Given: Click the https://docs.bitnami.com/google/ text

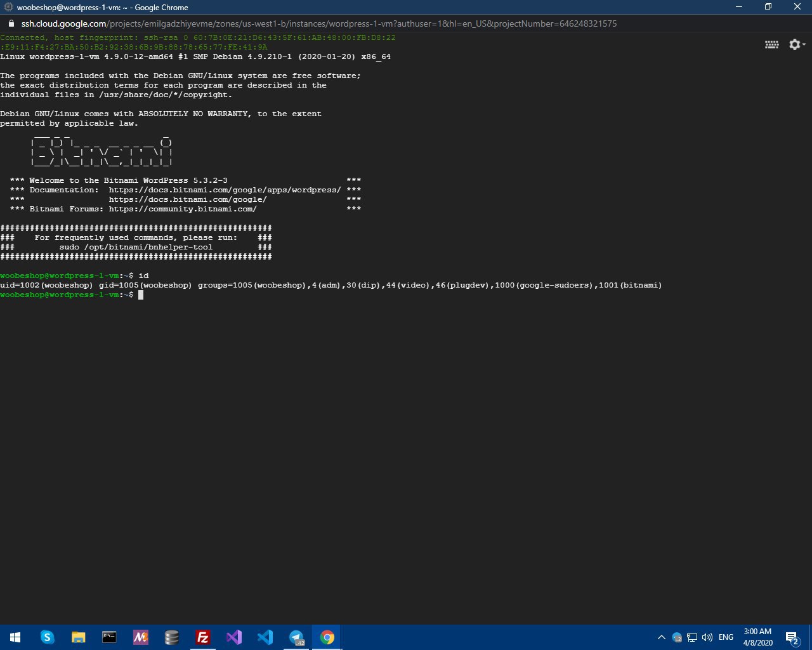Looking at the screenshot, I should tap(188, 199).
